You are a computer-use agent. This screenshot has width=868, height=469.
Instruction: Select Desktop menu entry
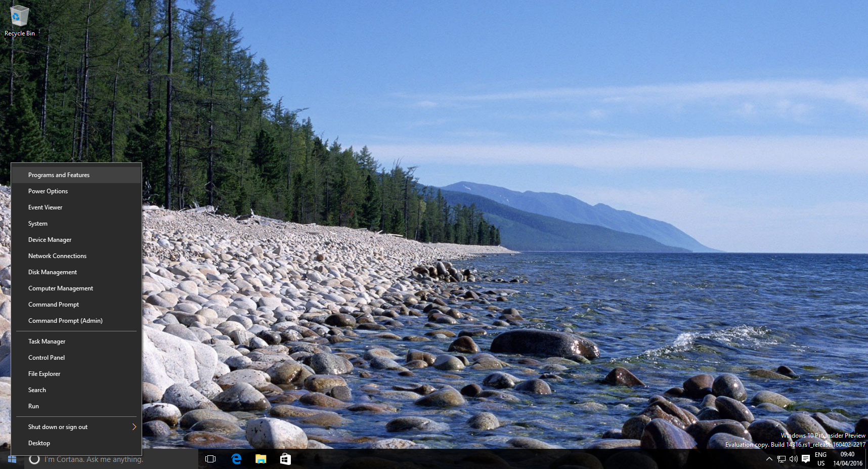pos(76,443)
